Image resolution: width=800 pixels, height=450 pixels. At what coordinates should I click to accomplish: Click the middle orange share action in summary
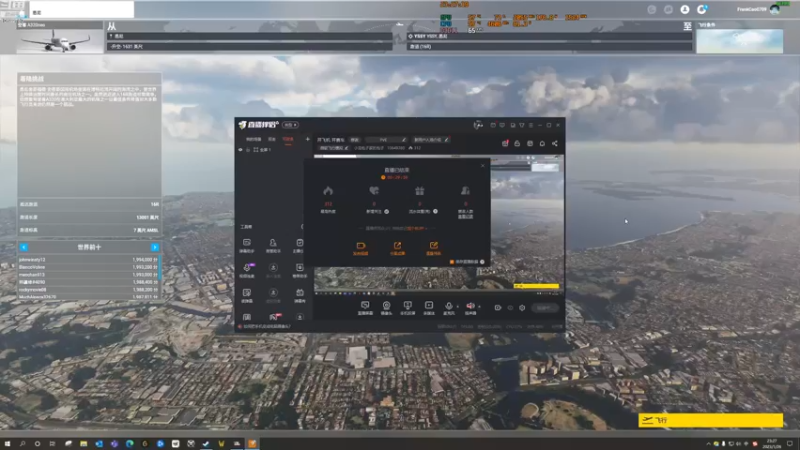click(397, 248)
